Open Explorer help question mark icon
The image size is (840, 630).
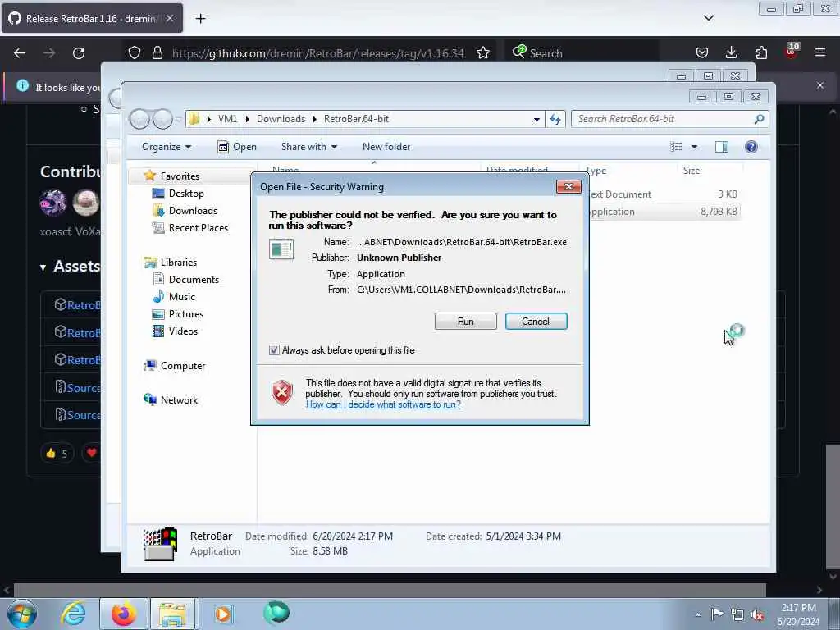(x=751, y=147)
